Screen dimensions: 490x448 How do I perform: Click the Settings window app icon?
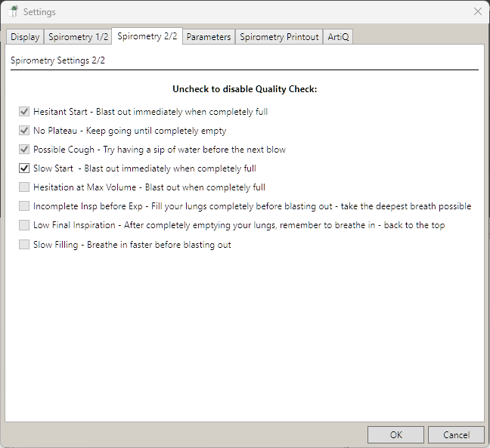[x=12, y=12]
